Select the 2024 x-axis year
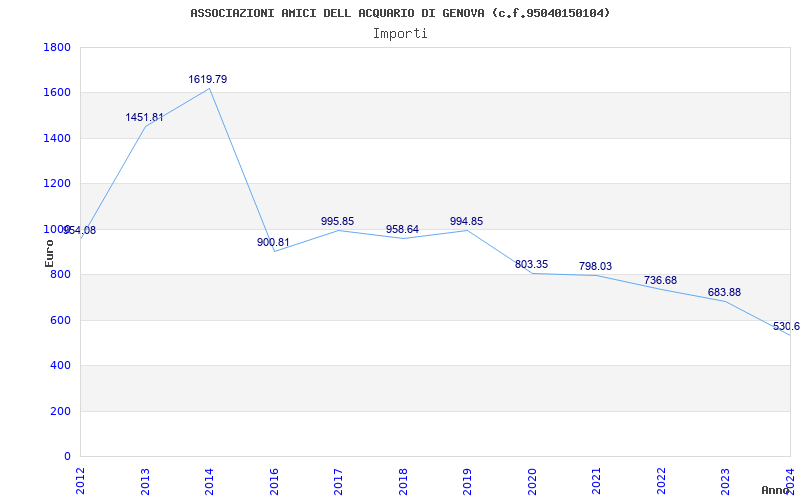 [790, 481]
